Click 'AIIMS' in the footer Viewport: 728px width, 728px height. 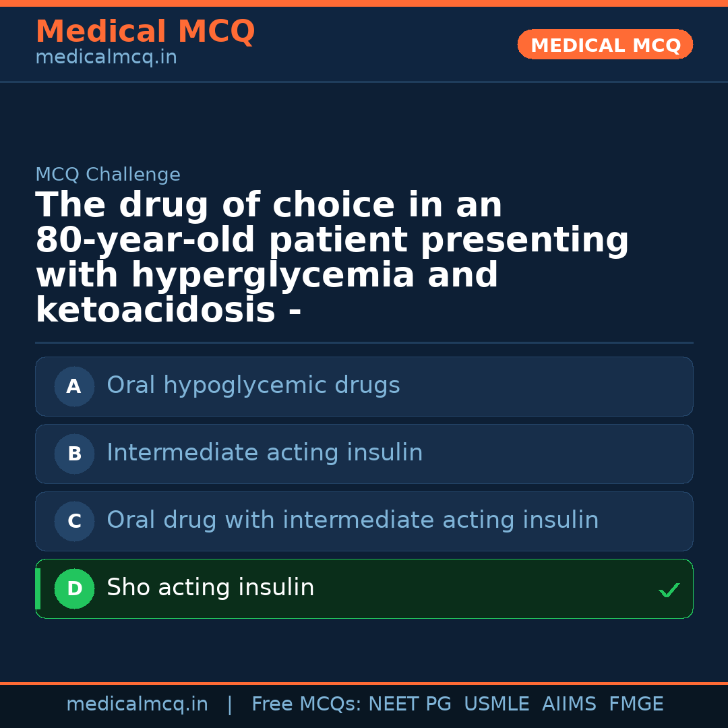569,704
